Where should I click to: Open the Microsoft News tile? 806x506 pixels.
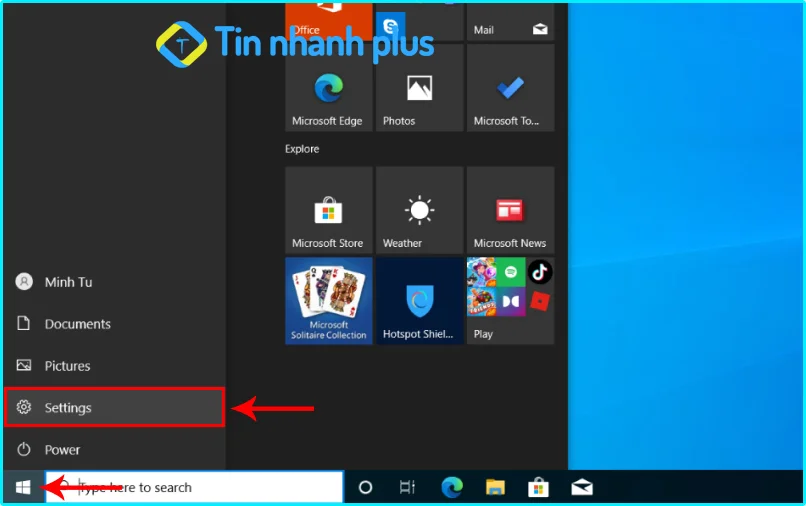click(510, 210)
